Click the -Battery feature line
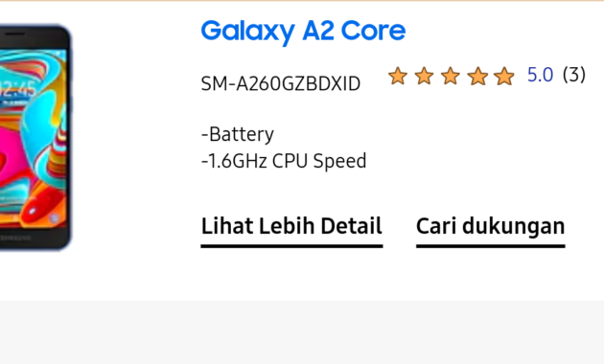The height and width of the screenshot is (364, 604). coord(238,135)
